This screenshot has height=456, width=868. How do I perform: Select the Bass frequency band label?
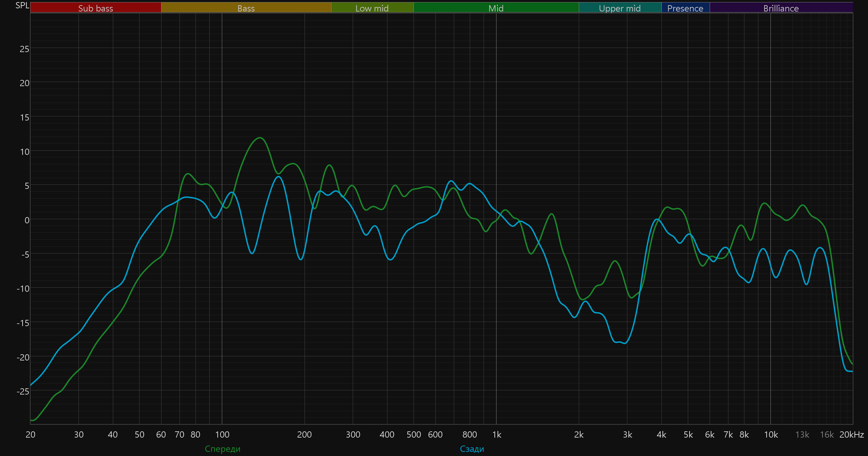pyautogui.click(x=246, y=8)
